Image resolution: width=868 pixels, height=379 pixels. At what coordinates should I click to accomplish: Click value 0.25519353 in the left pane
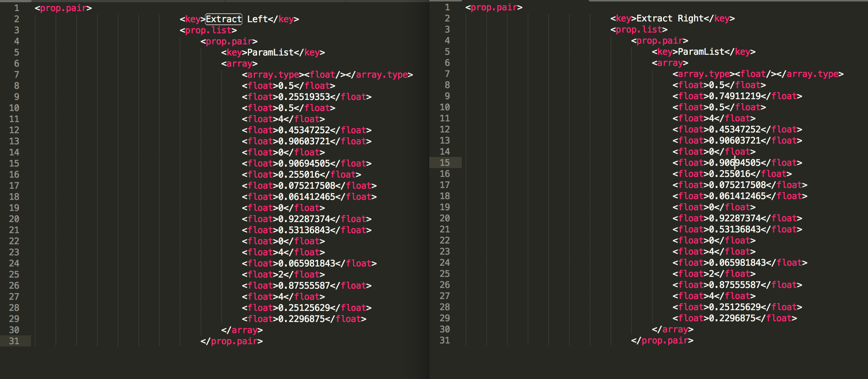click(x=304, y=97)
